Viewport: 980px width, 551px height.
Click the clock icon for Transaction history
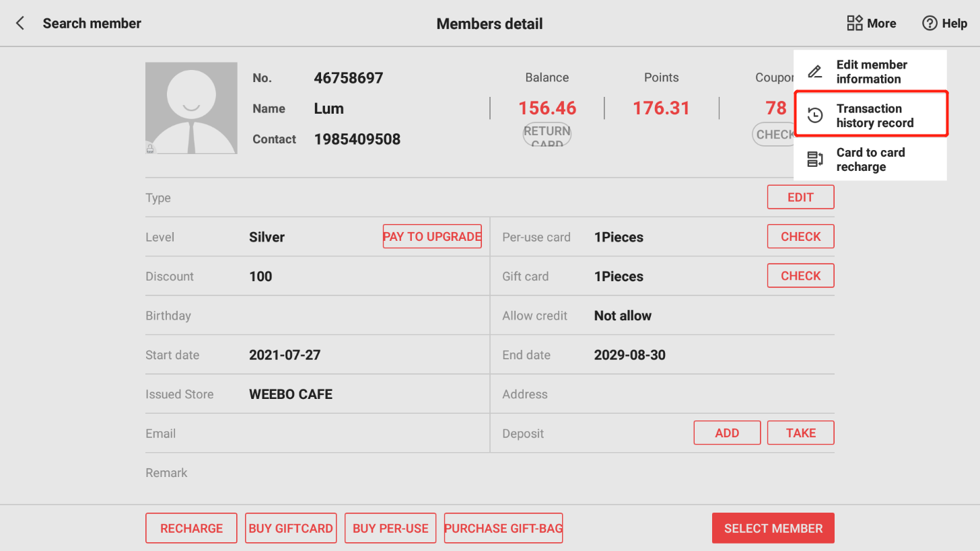click(815, 116)
